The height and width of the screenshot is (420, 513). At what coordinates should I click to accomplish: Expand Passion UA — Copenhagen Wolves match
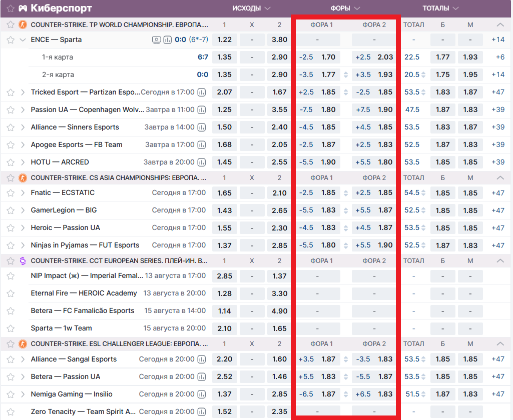(x=23, y=110)
